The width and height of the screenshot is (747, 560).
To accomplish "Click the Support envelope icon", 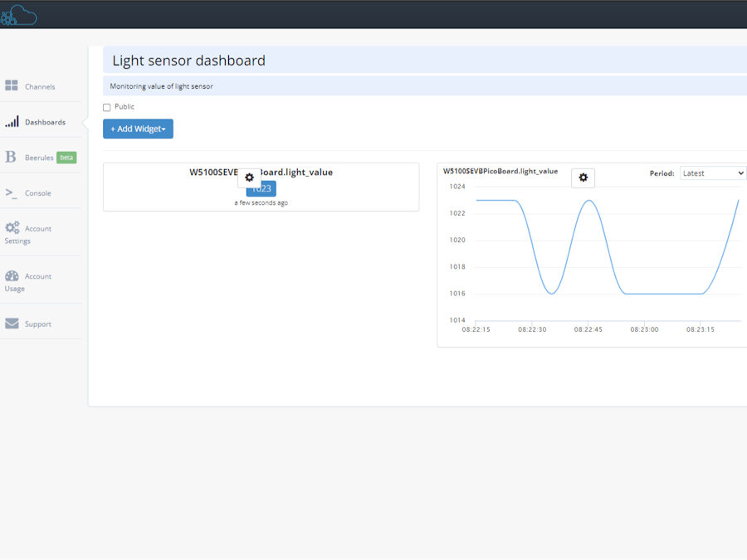I will (x=12, y=324).
